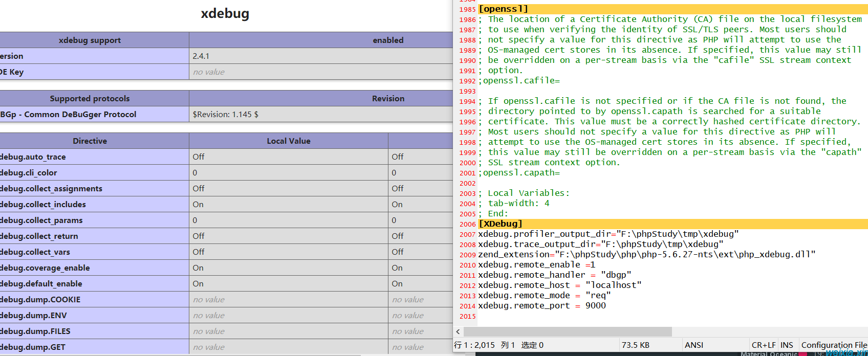Click the Configuration File language indicator
This screenshot has width=868, height=356.
pyautogui.click(x=834, y=345)
